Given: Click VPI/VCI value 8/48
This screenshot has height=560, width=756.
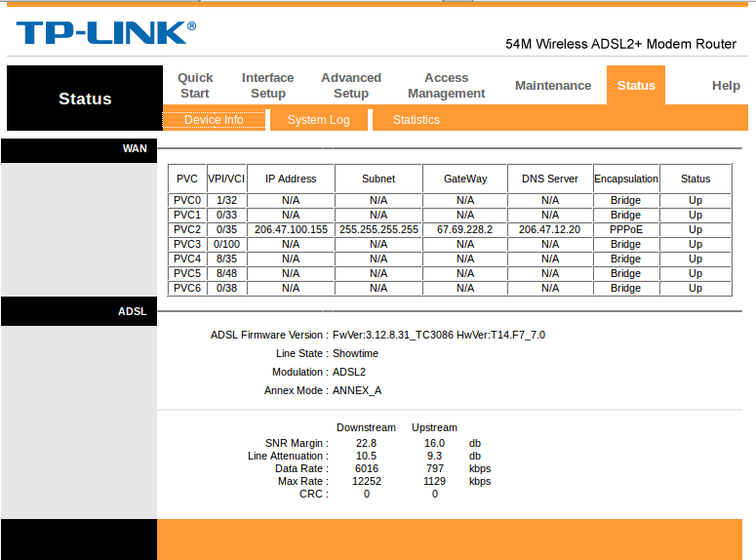Looking at the screenshot, I should (x=226, y=273).
